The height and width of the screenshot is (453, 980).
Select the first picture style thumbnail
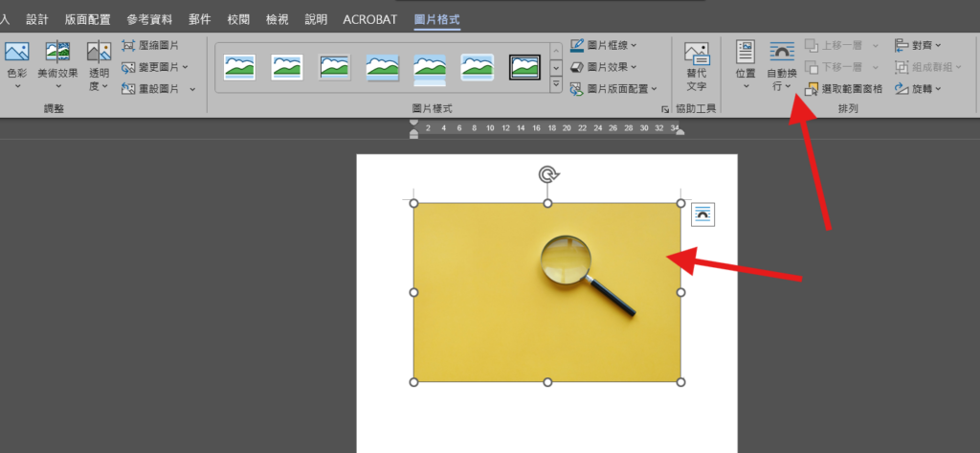[239, 66]
